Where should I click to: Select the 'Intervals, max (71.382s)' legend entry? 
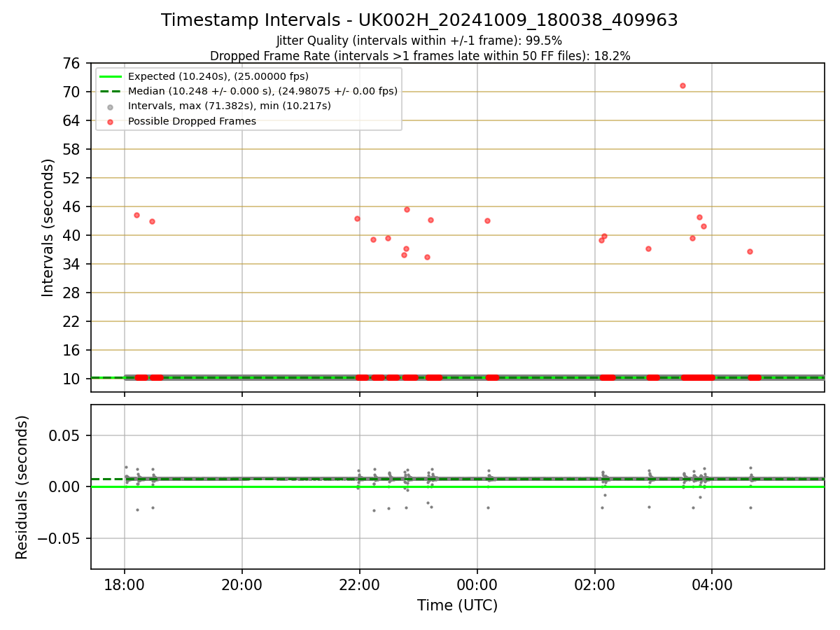pyautogui.click(x=230, y=106)
